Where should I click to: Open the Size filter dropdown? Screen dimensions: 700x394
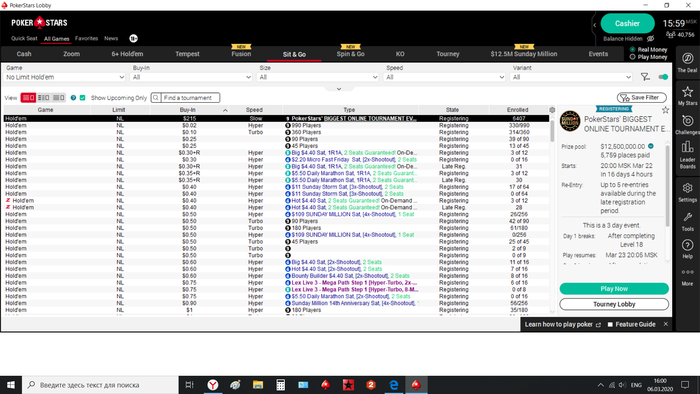(318, 77)
